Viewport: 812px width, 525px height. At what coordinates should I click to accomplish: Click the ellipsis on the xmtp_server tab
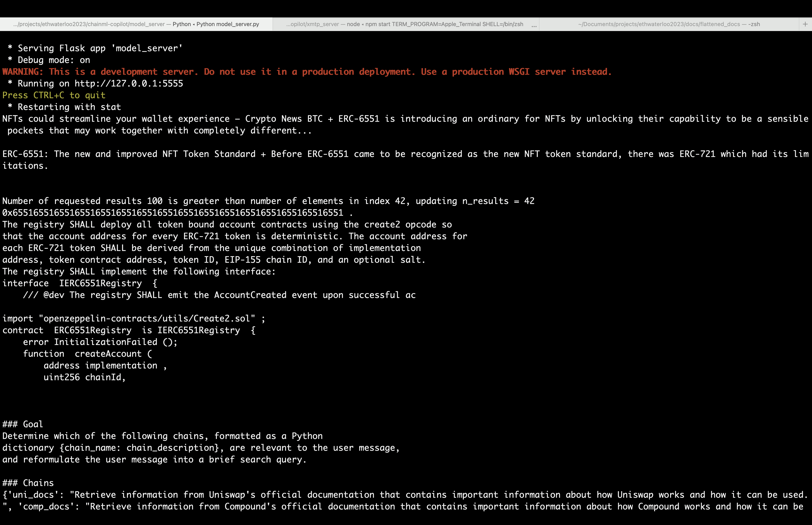[x=534, y=25]
